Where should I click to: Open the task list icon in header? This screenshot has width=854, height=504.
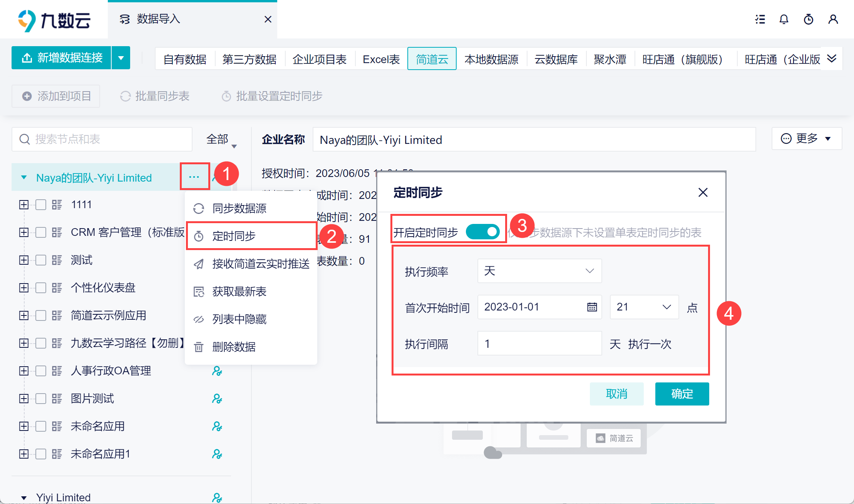(x=760, y=19)
